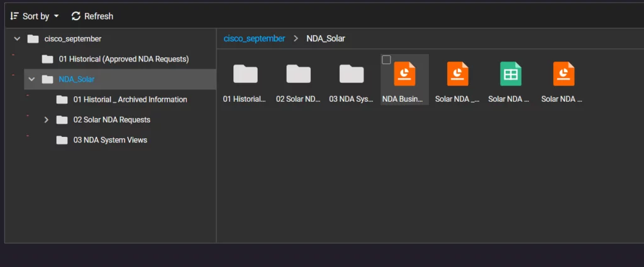Select 02 Solar NDA Requests tree text

coord(112,120)
